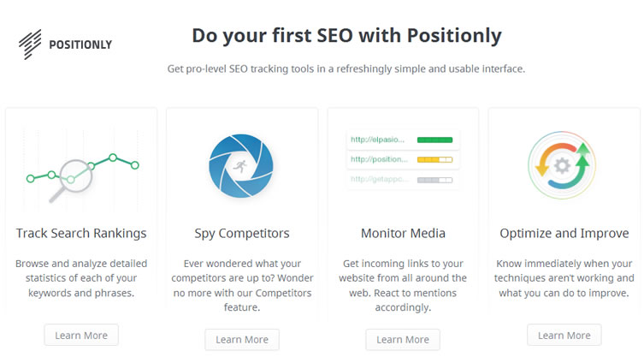Click Learn More under Optimize and Improve
Screen dimensions: 644x357
click(564, 336)
